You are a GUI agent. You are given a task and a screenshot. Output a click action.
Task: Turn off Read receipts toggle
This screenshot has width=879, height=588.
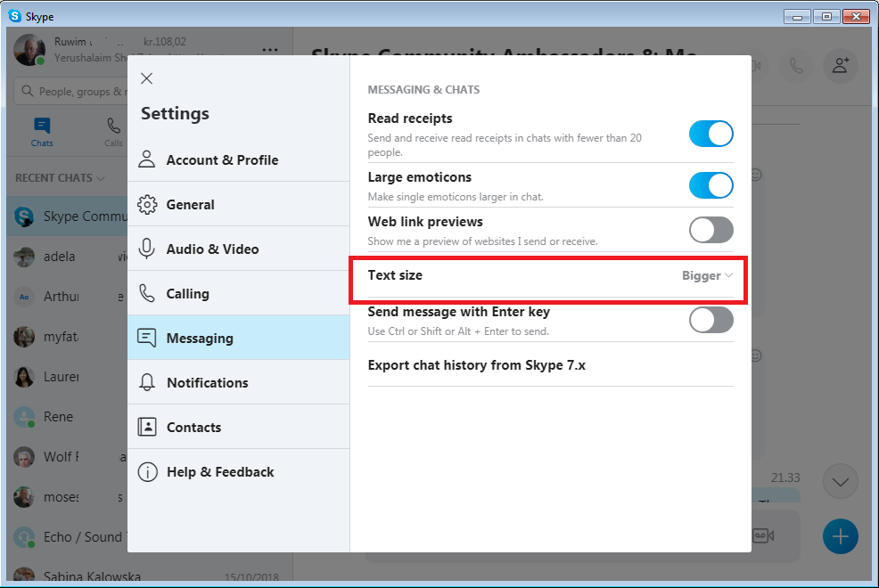711,134
